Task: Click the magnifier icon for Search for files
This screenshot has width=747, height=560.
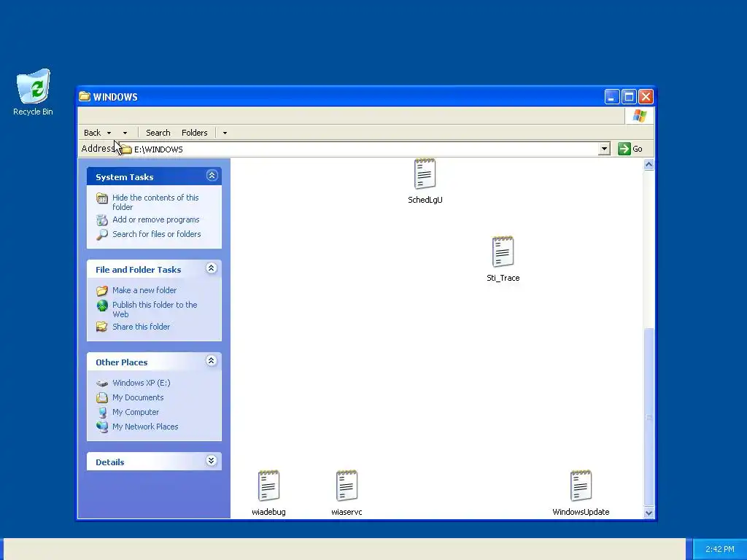Action: click(x=102, y=234)
